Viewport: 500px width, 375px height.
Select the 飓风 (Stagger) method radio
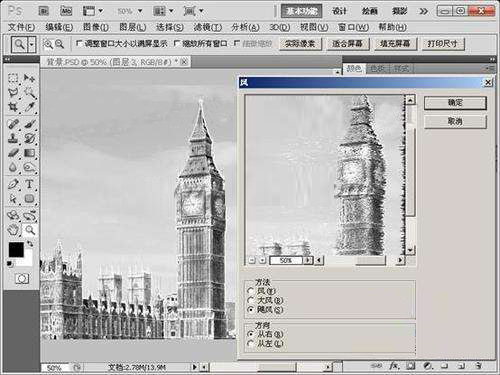point(251,310)
